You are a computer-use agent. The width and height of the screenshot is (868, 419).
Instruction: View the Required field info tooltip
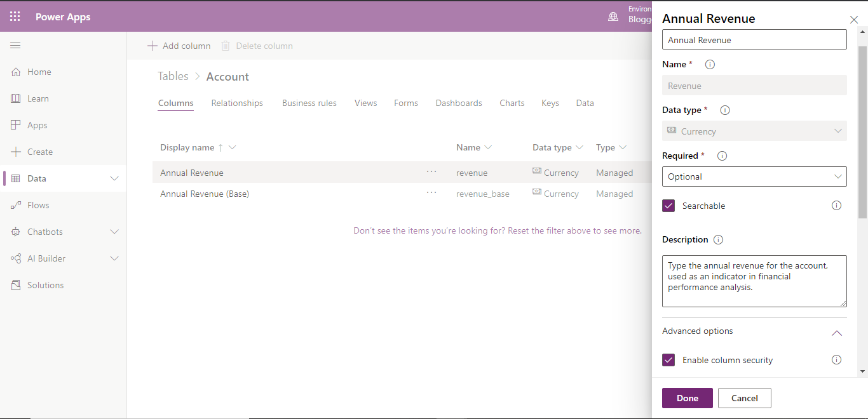722,155
